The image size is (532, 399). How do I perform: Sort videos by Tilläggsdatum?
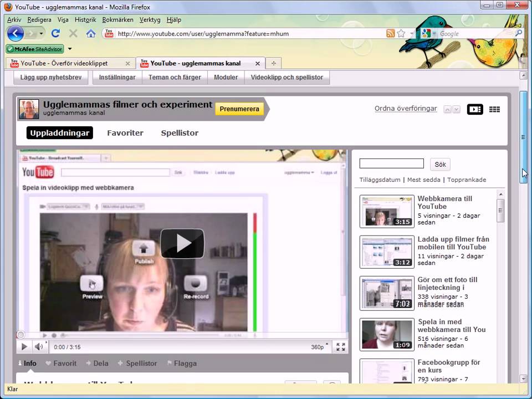(x=380, y=180)
